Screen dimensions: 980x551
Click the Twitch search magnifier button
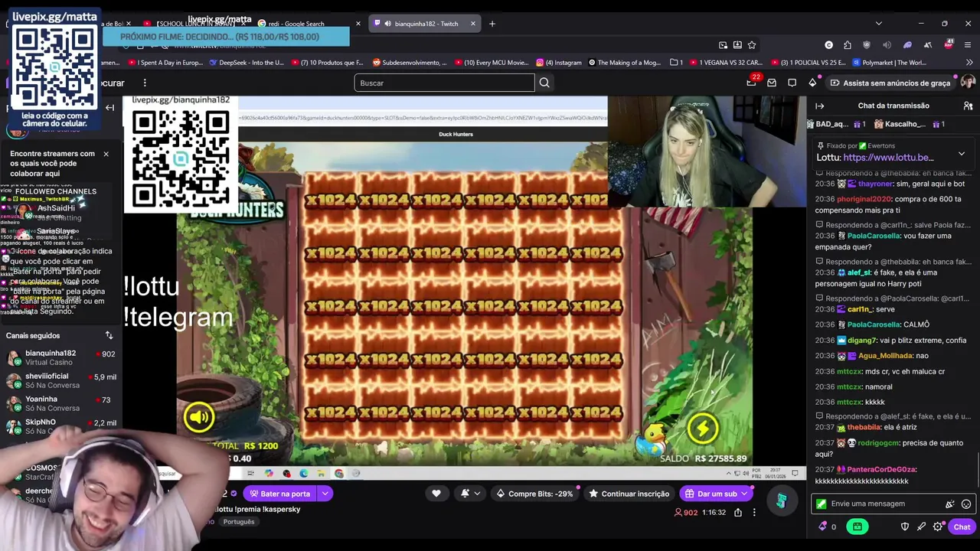pyautogui.click(x=544, y=83)
